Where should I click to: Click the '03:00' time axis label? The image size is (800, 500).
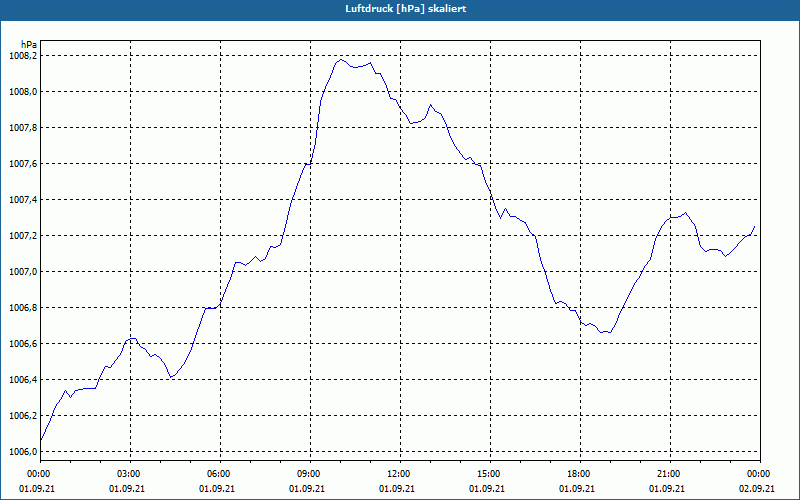(131, 474)
